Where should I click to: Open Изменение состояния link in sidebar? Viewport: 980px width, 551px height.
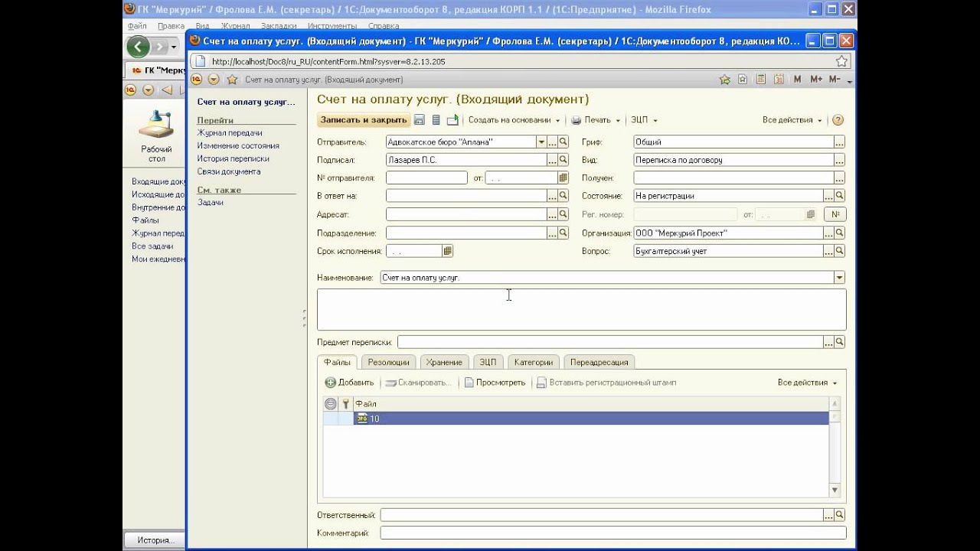click(x=238, y=145)
